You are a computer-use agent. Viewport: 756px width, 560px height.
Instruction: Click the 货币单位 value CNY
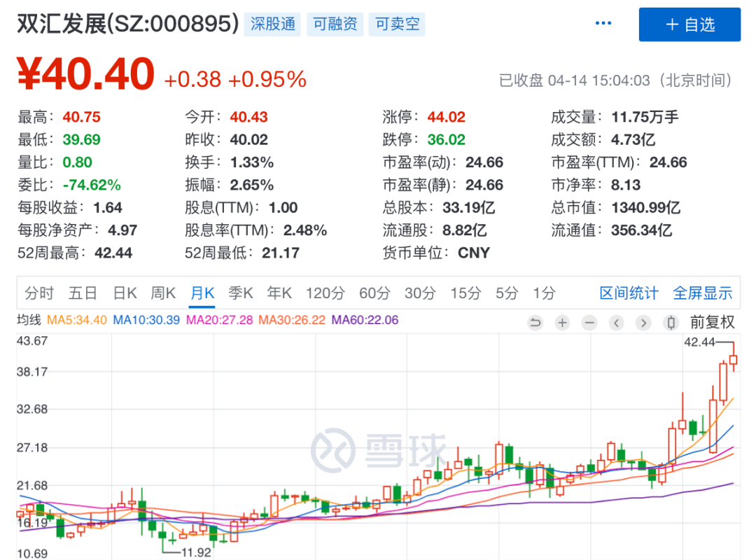(473, 253)
